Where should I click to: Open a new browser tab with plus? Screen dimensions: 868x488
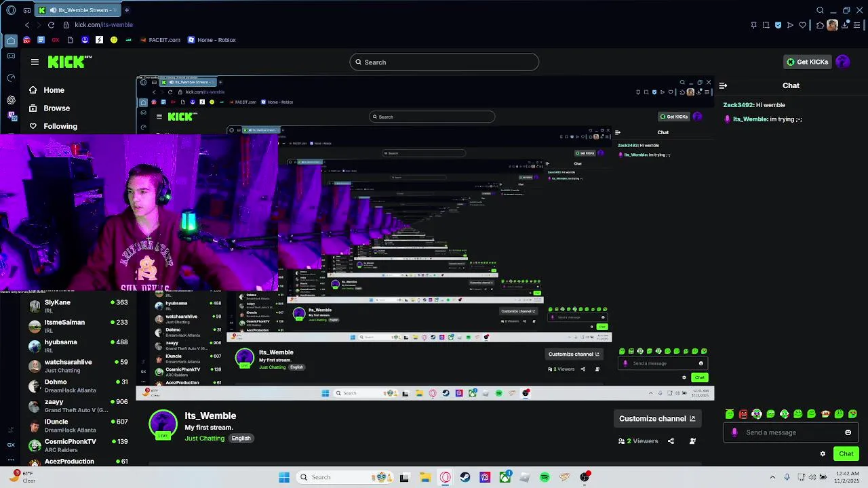[127, 10]
